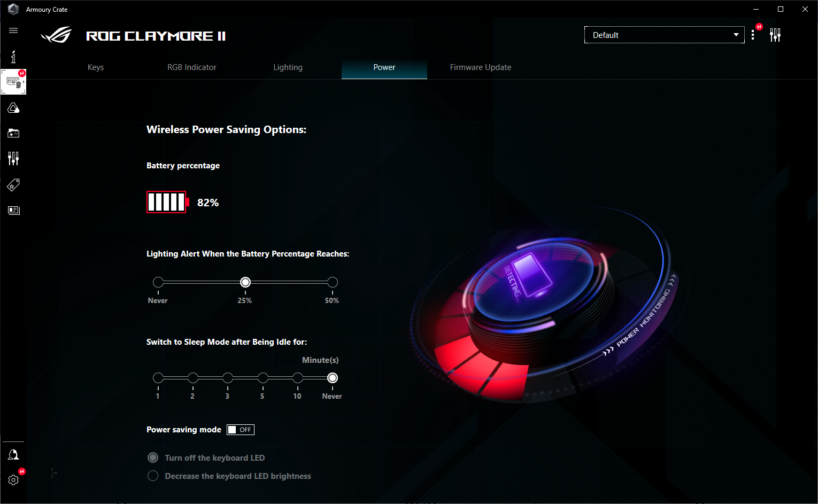Open the hamburger menu in the sidebar
The image size is (818, 504).
pos(13,30)
